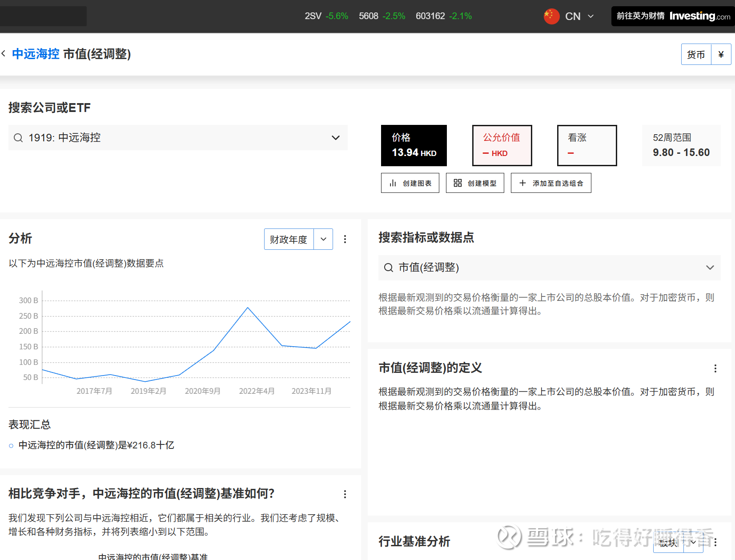This screenshot has height=560, width=735.
Task: Expand the 财政年度 period dropdown
Action: tap(323, 239)
